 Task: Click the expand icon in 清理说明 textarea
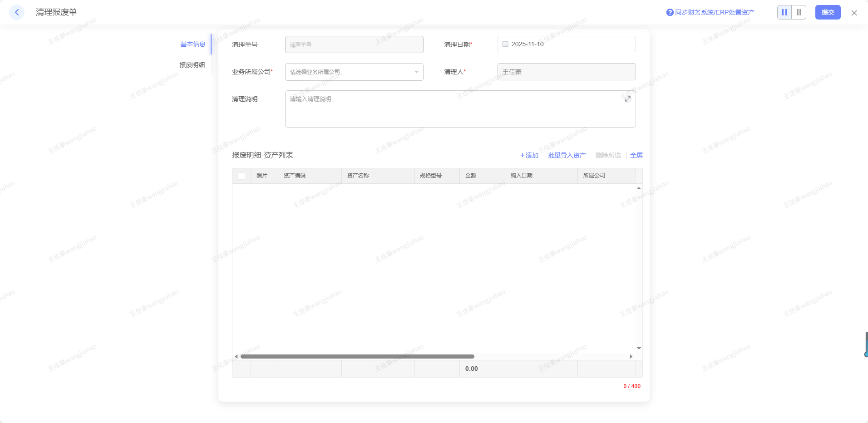[x=627, y=99]
